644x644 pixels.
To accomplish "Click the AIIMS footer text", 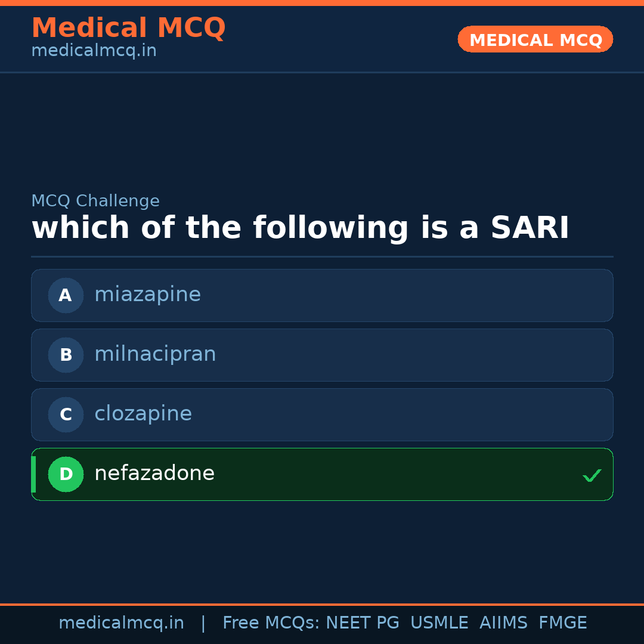I will (503, 623).
